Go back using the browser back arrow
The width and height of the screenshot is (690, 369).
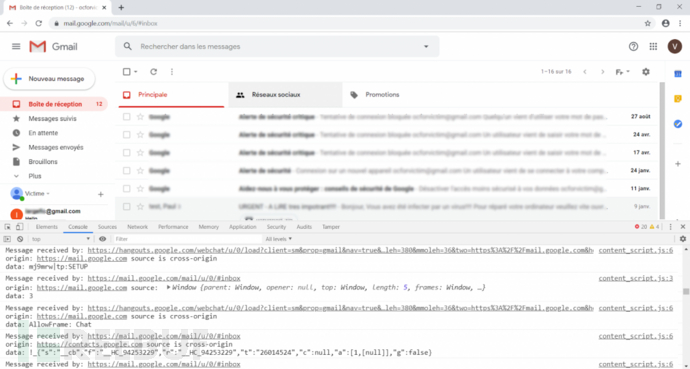coord(10,23)
